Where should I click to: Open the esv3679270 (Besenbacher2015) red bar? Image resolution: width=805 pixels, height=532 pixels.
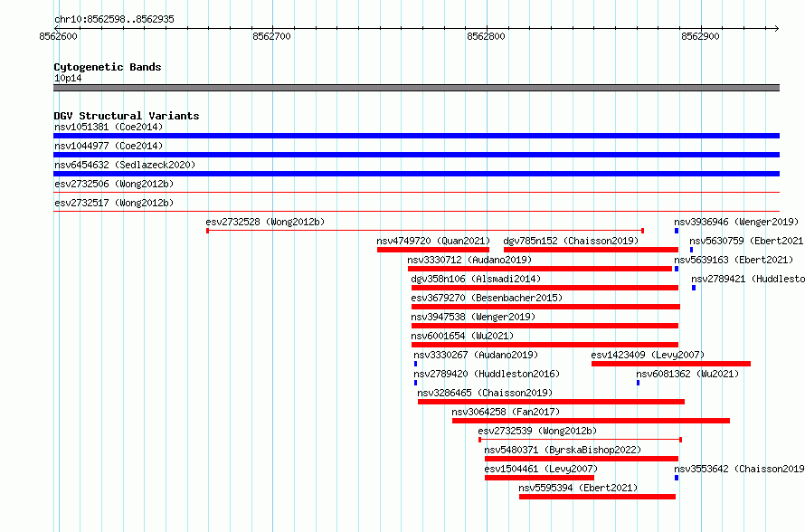(x=545, y=307)
